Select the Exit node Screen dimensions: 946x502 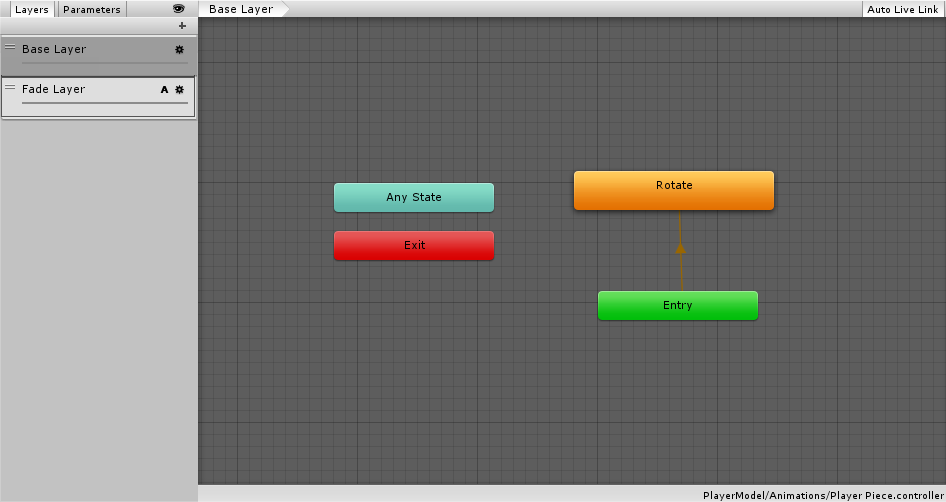coord(414,246)
